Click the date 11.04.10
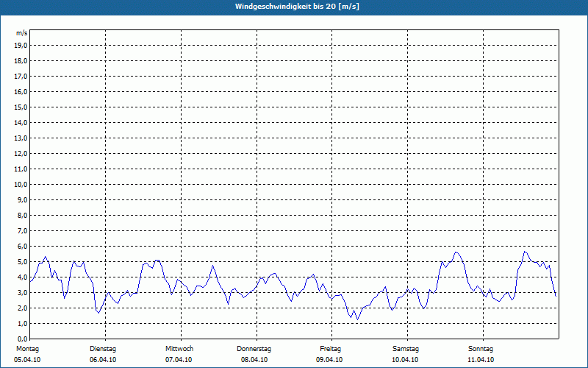Screen dimensions: 588x368 point(481,360)
